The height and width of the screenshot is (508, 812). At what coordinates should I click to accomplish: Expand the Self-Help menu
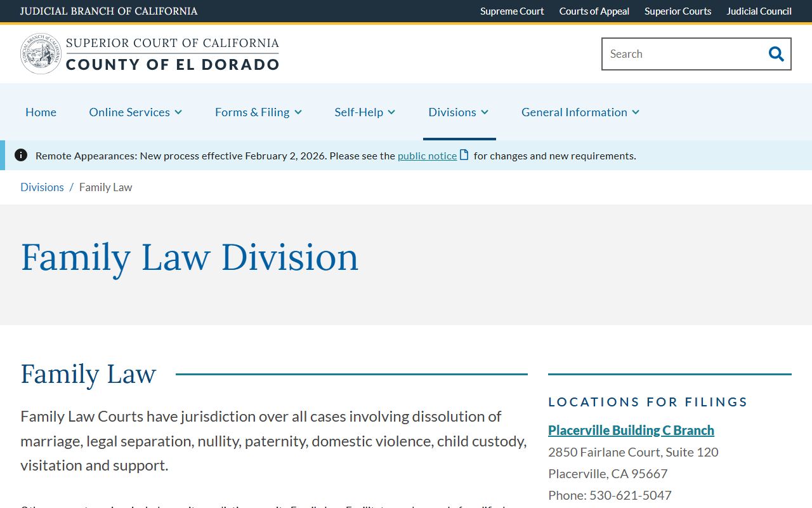(x=365, y=112)
